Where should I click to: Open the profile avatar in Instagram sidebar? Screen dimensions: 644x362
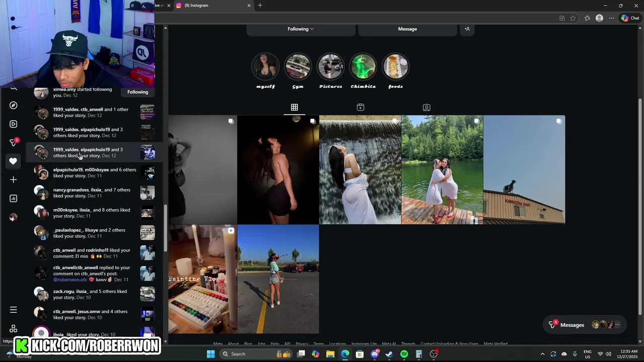pos(14,217)
